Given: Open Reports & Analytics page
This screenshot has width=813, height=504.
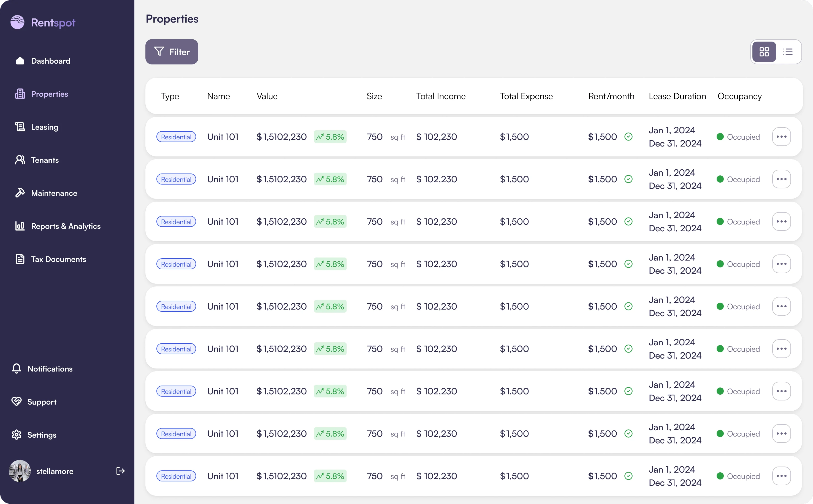Looking at the screenshot, I should (x=66, y=226).
